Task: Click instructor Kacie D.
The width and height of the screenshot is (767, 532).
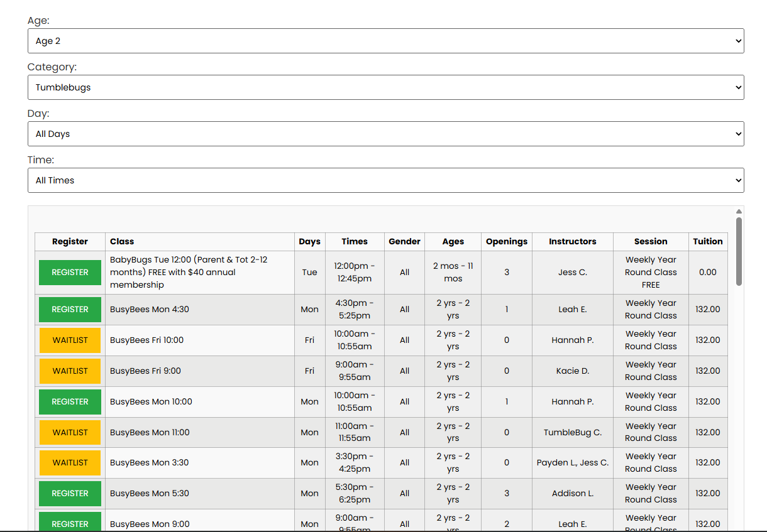Action: click(x=572, y=371)
